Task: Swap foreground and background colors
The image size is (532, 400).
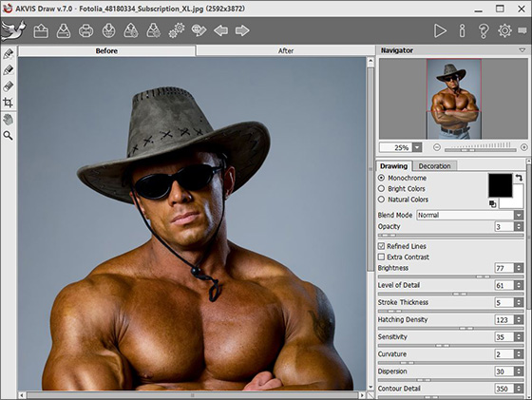Action: [519, 178]
